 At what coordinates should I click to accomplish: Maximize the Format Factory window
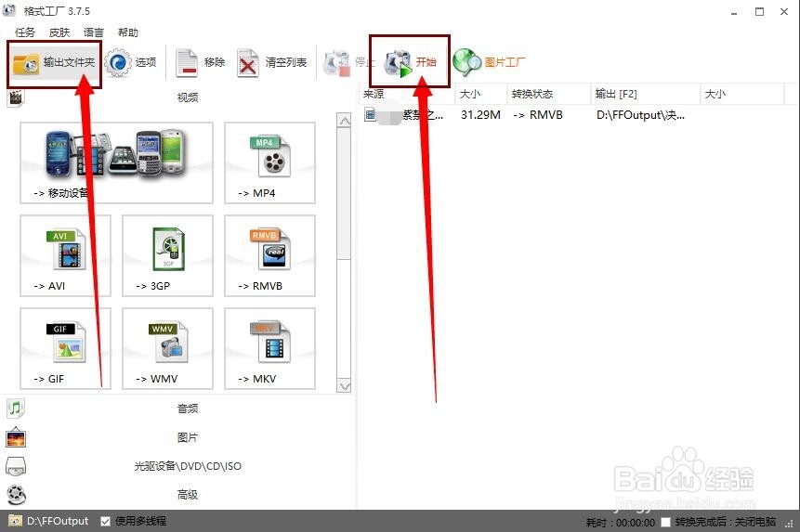[x=760, y=12]
